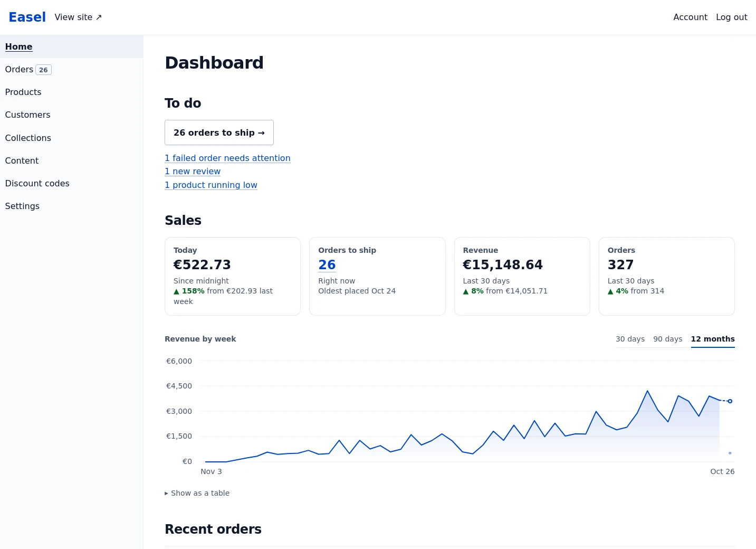Go to Settings in sidebar

tap(71, 206)
